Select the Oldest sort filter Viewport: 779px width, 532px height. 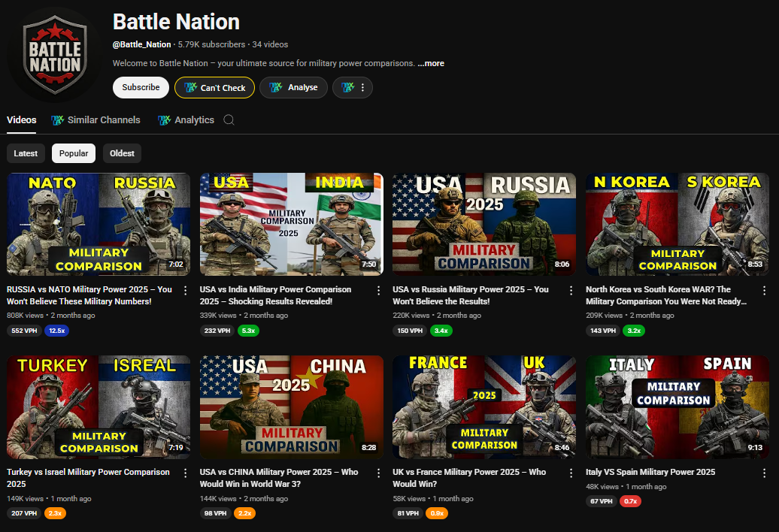point(122,153)
